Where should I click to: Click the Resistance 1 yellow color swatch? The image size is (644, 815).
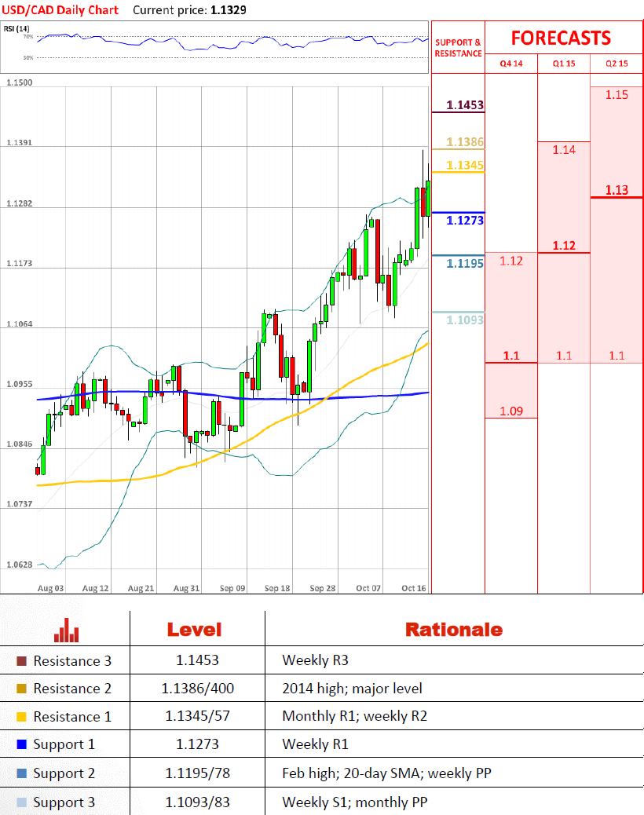21,717
